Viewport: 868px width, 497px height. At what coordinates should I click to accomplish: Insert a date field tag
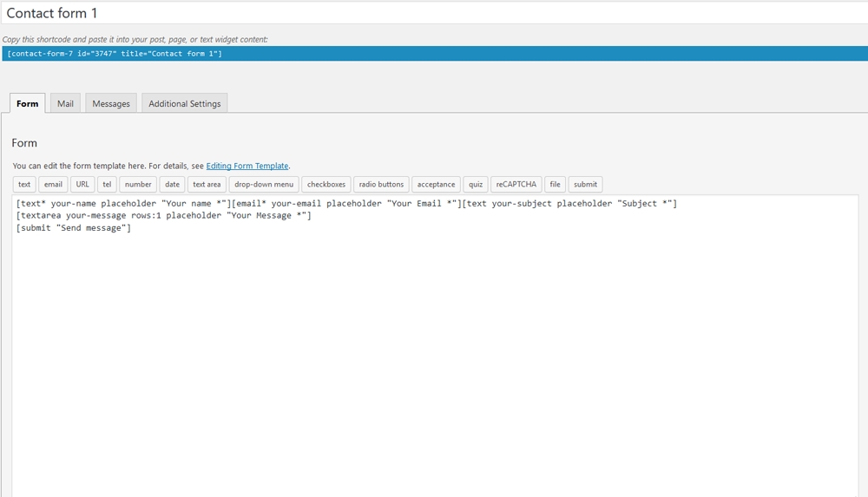click(x=173, y=184)
